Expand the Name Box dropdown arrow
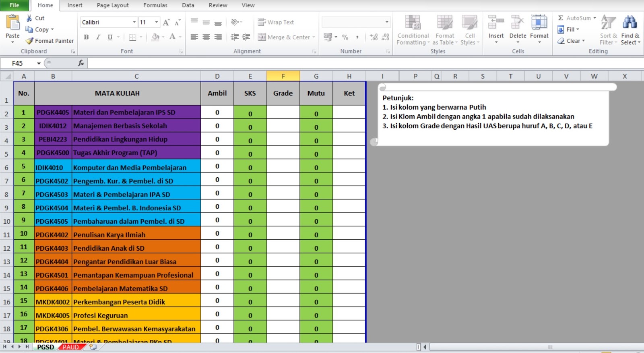Screen dimensions: 644x353 pyautogui.click(x=39, y=63)
